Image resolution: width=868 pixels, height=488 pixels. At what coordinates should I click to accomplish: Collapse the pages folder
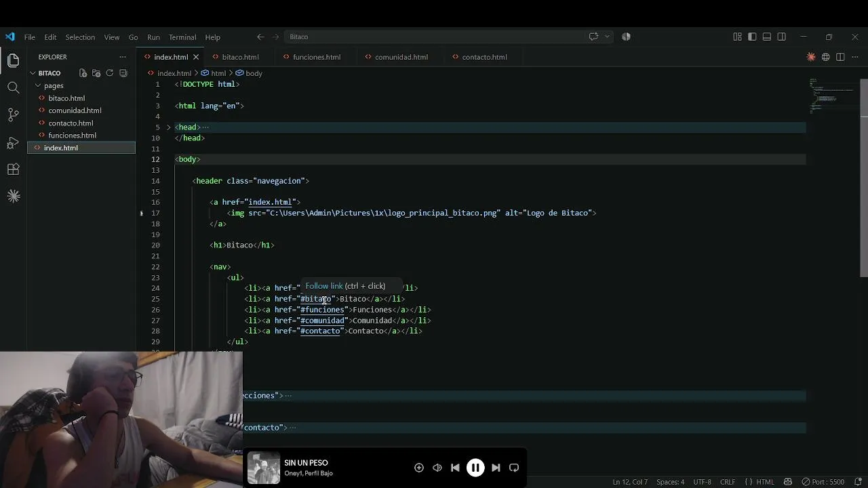pos(39,85)
